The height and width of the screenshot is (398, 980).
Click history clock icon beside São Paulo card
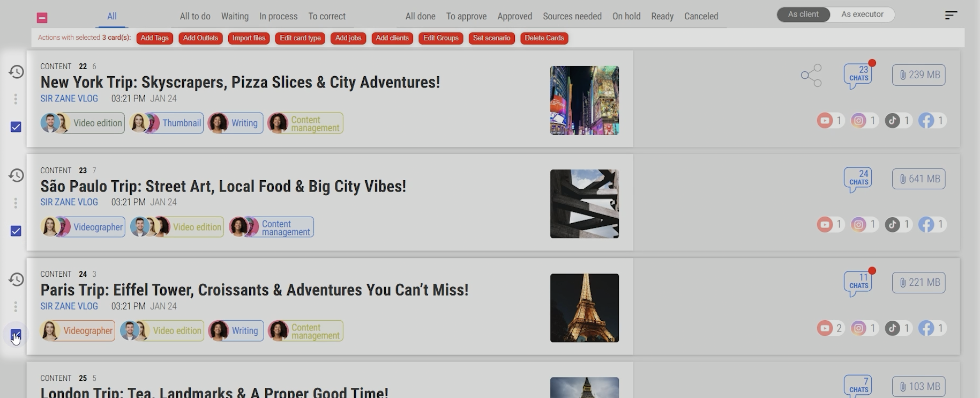16,175
